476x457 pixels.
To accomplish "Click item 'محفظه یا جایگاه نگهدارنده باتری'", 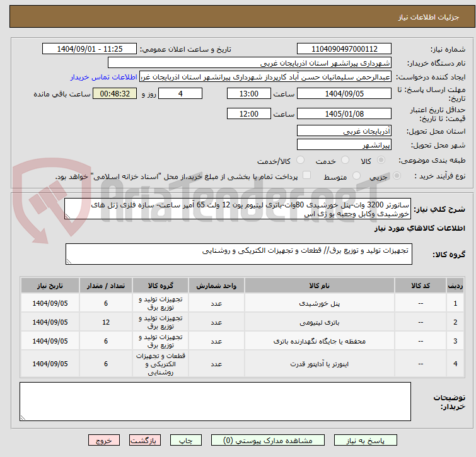I will tap(320, 341).
